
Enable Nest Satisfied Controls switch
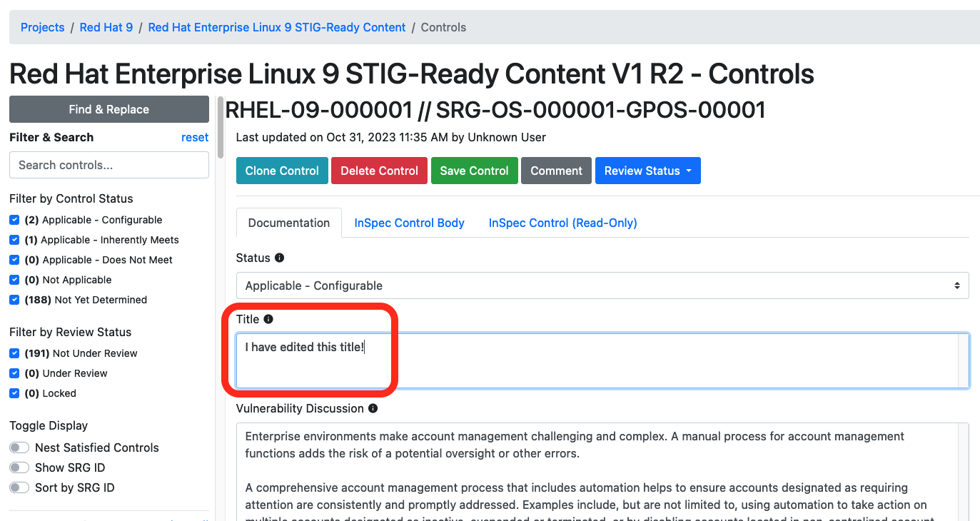pyautogui.click(x=19, y=447)
